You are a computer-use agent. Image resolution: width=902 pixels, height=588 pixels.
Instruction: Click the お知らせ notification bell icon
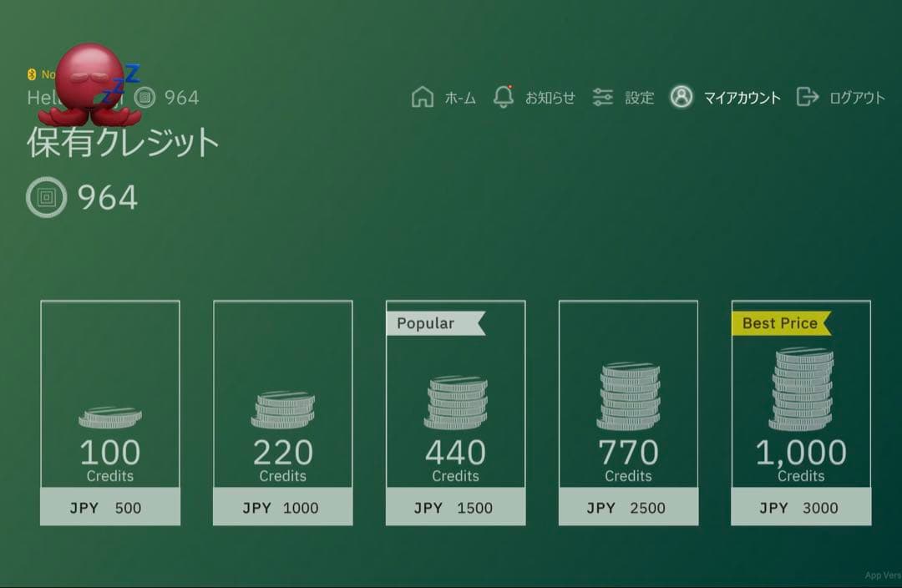(504, 97)
